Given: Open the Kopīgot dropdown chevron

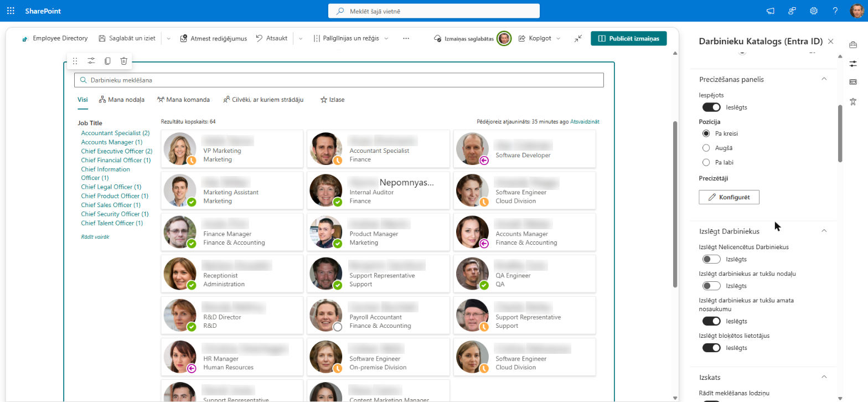Looking at the screenshot, I should click(558, 38).
